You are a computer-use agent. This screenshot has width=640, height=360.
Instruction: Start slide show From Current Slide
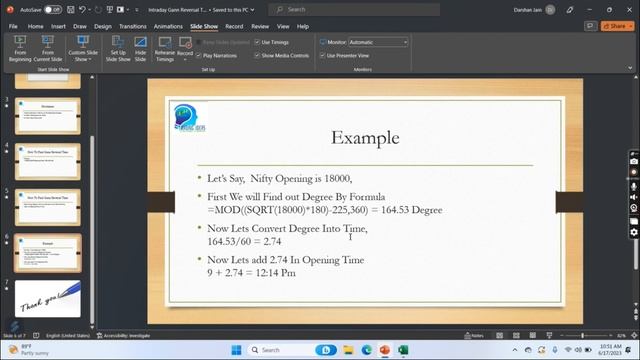[48, 49]
